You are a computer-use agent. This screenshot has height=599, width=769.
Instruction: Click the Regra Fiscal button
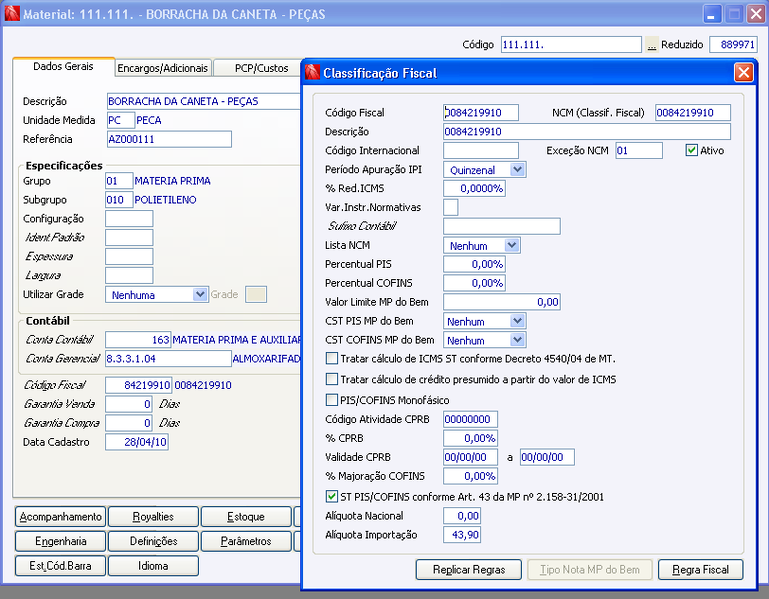point(700,570)
